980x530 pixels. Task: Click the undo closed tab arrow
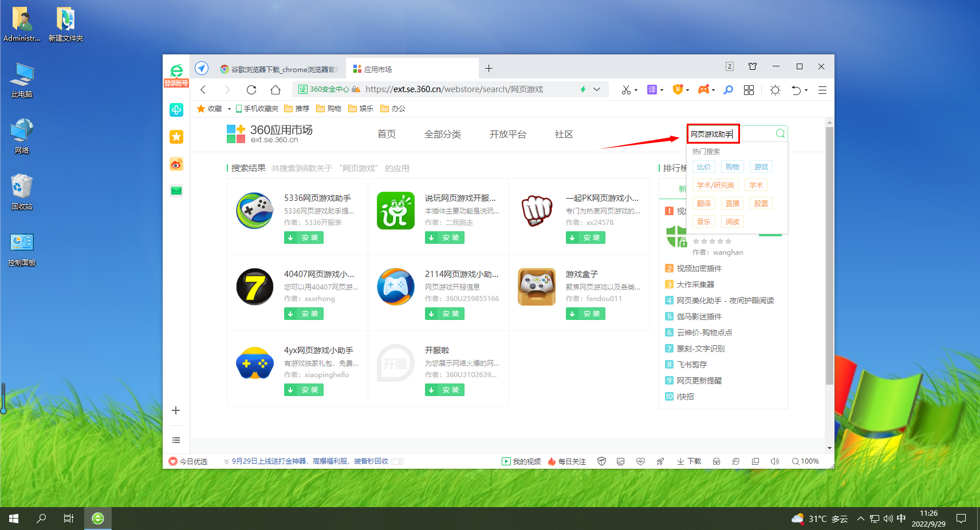(796, 90)
